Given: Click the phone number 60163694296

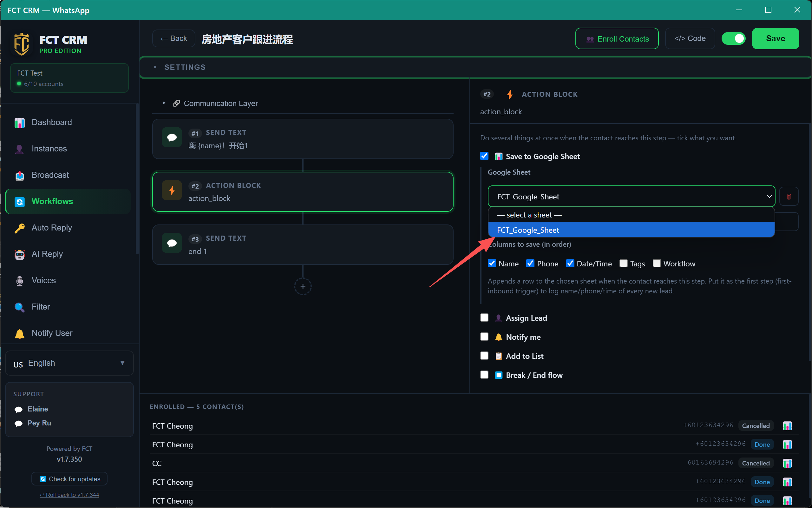Looking at the screenshot, I should [710, 463].
